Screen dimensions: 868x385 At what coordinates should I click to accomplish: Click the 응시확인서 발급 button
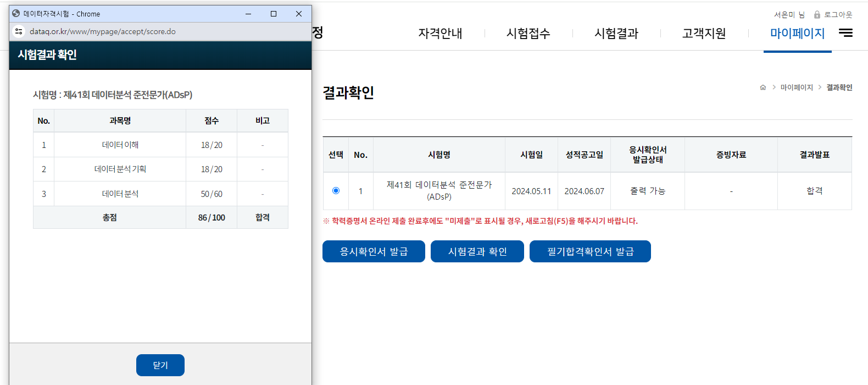click(x=374, y=251)
